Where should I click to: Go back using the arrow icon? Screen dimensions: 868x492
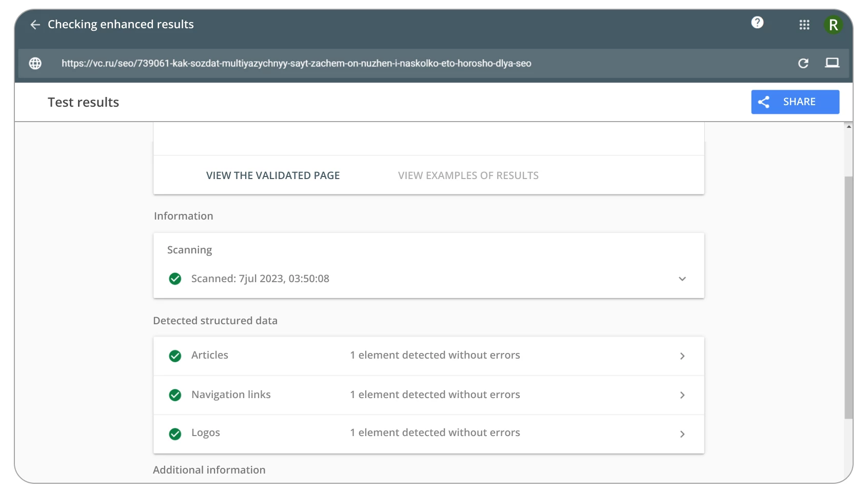click(35, 25)
